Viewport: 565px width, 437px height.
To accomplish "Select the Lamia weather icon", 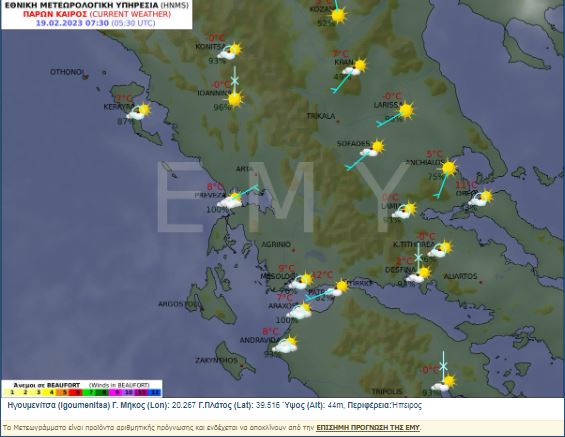I will pyautogui.click(x=404, y=210).
